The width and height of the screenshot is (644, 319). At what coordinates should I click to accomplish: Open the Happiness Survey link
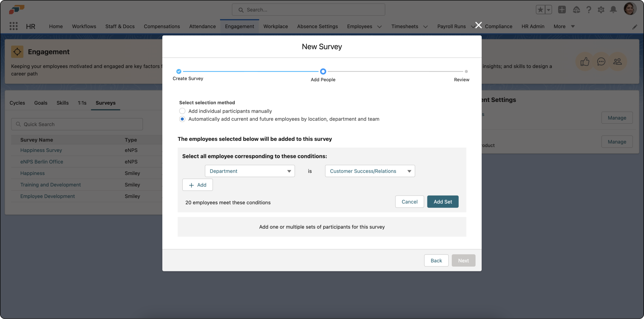(x=41, y=150)
